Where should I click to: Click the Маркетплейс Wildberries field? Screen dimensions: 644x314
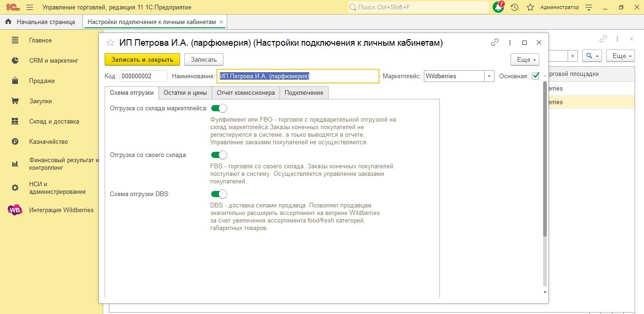point(454,76)
